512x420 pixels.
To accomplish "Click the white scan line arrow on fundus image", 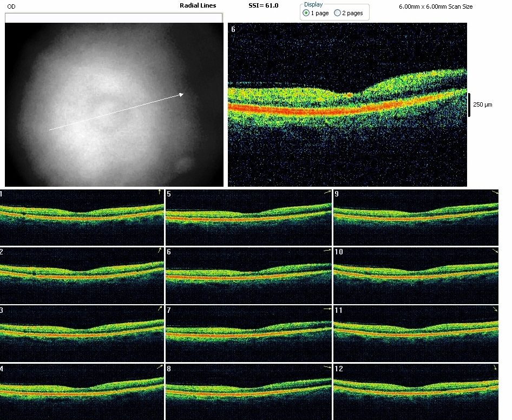I will pyautogui.click(x=116, y=112).
